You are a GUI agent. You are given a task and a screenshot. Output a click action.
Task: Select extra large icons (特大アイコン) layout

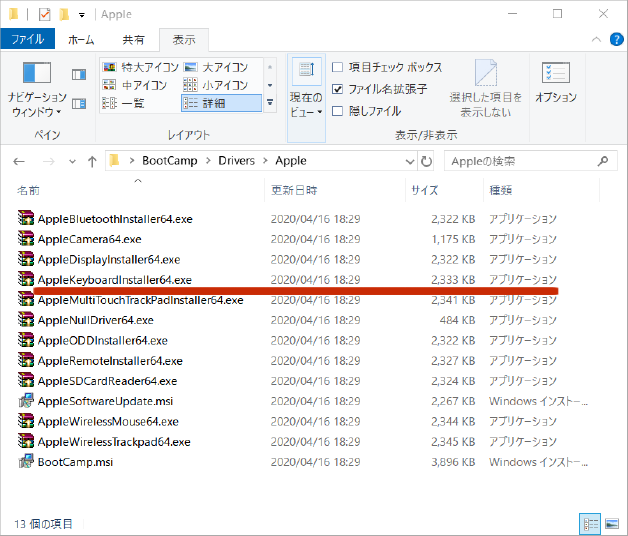point(140,67)
